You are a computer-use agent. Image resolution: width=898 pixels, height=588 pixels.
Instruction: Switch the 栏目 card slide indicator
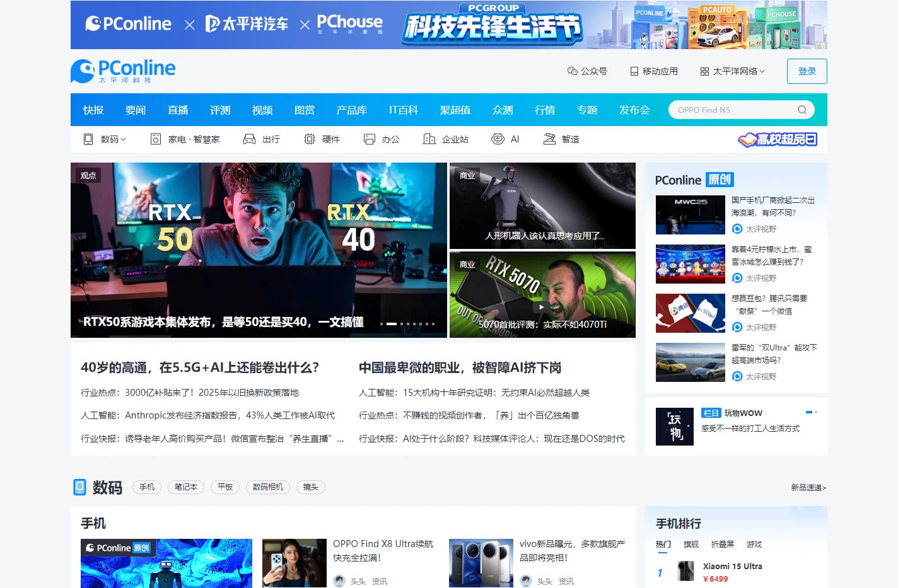click(816, 412)
